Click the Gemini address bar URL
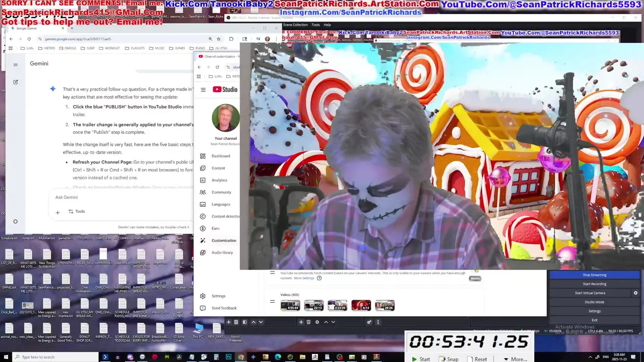 pos(78,39)
